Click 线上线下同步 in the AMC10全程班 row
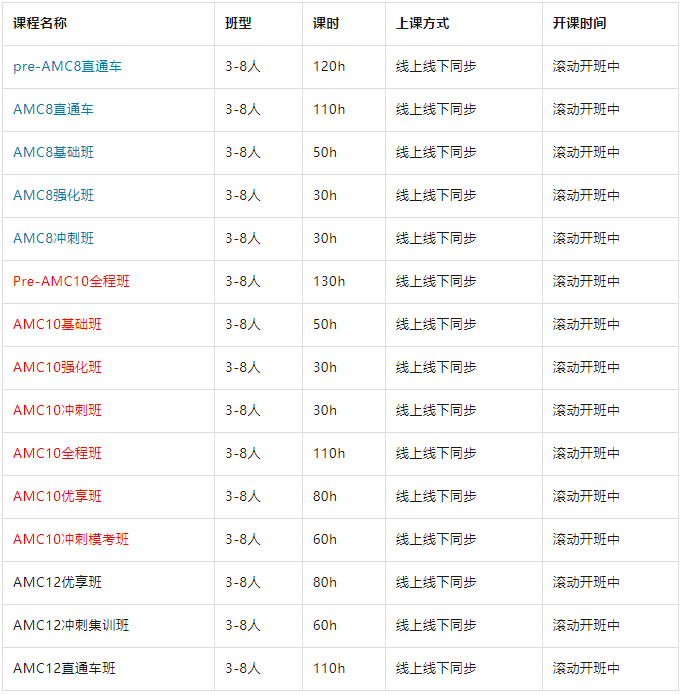This screenshot has height=695, width=684. [436, 453]
